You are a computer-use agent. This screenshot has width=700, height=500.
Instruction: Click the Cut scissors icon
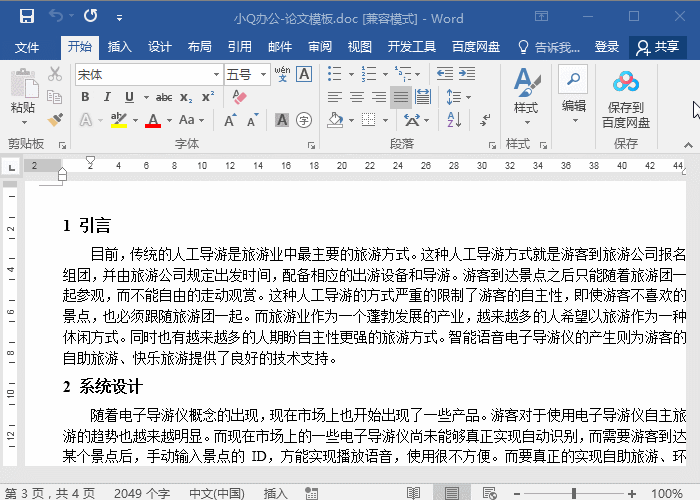click(55, 76)
